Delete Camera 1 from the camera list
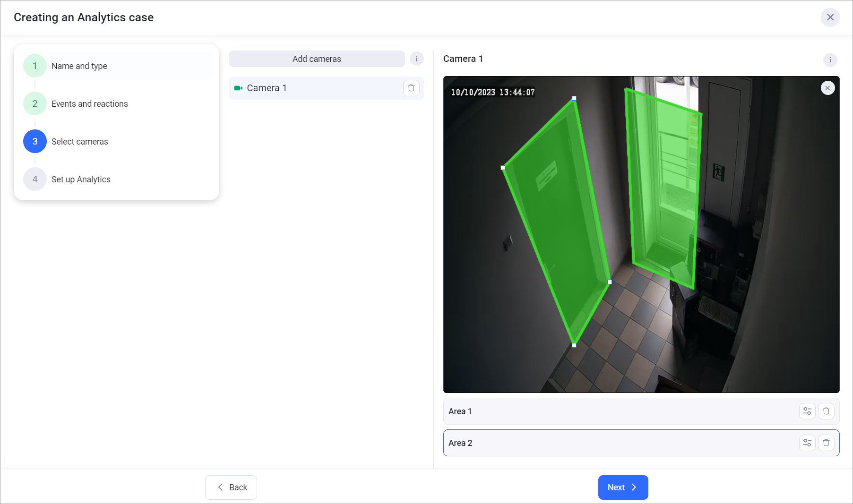Viewport: 853px width, 504px height. coord(411,88)
